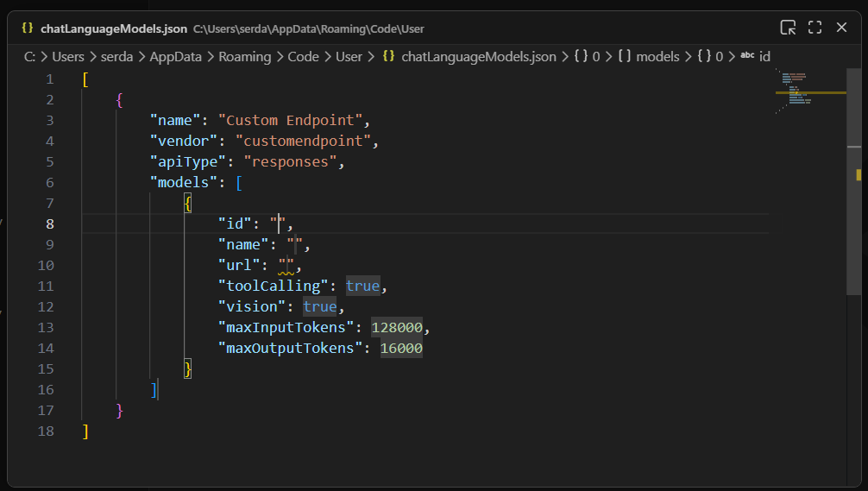Viewport: 868px width, 491px height.
Task: Place cursor in the empty "url" value
Action: click(286, 265)
